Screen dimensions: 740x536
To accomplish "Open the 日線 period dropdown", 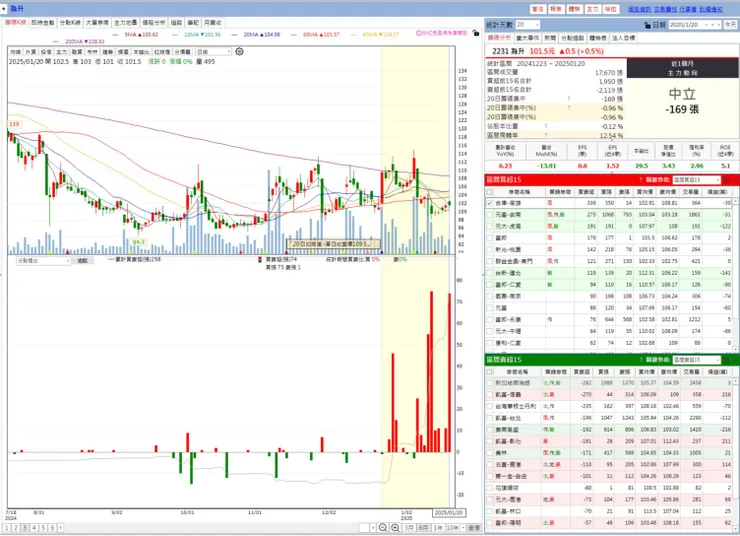I will (214, 51).
